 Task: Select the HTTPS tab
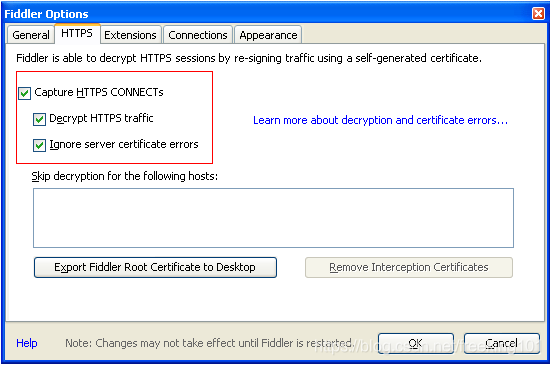[x=77, y=33]
